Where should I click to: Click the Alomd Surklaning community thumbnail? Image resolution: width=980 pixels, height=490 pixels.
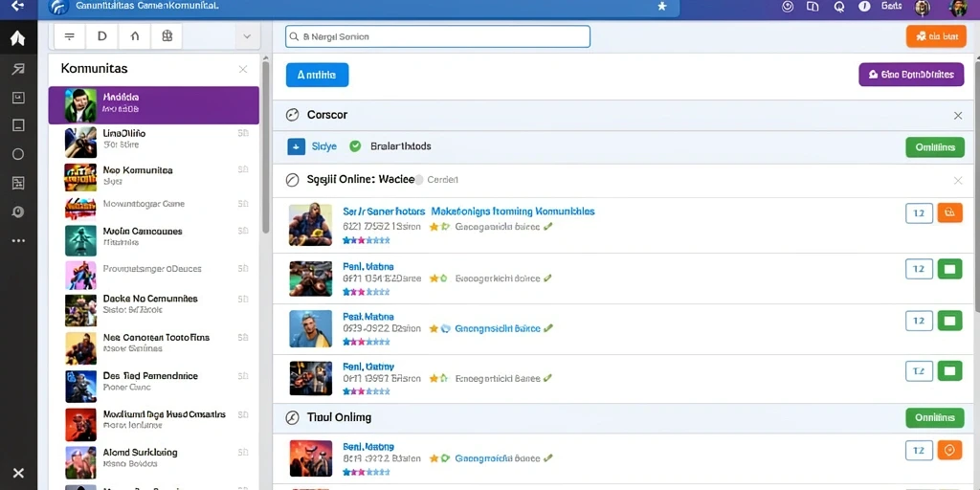point(80,462)
